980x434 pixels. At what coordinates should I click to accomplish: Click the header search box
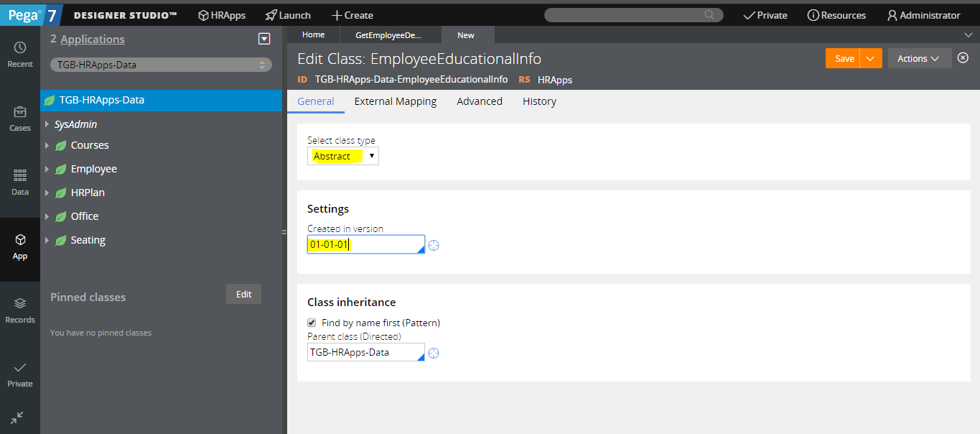(633, 15)
